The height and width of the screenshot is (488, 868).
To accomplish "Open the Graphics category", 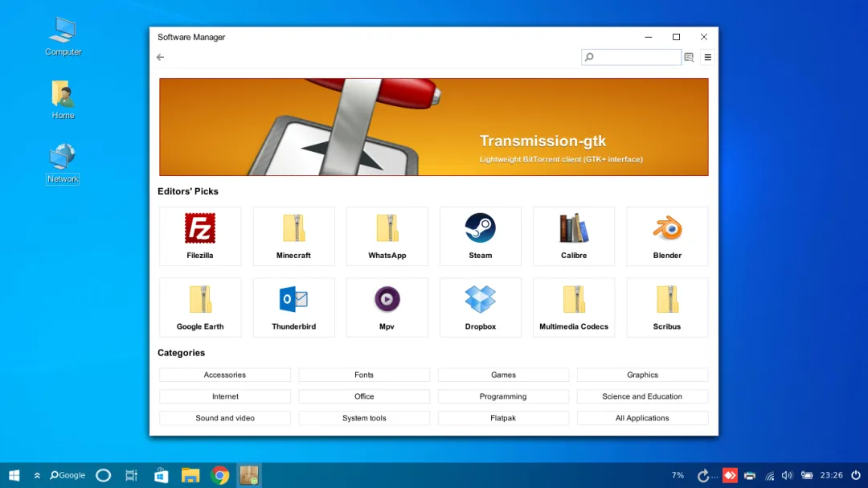I will (x=642, y=375).
